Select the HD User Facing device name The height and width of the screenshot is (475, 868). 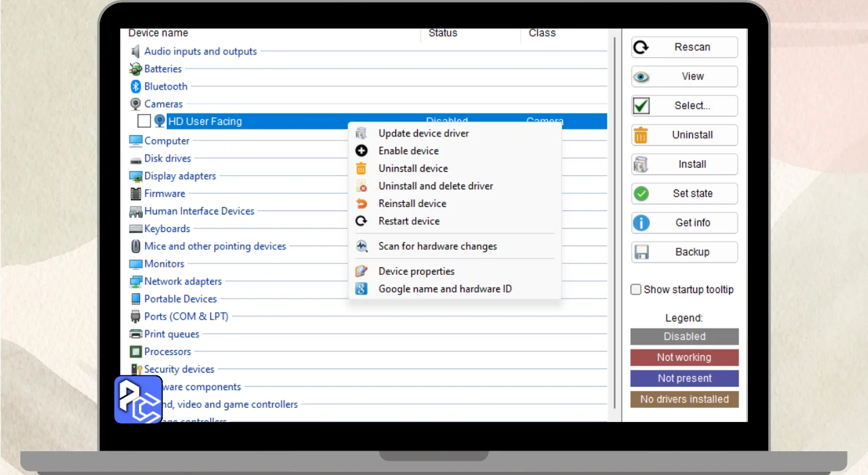(205, 121)
